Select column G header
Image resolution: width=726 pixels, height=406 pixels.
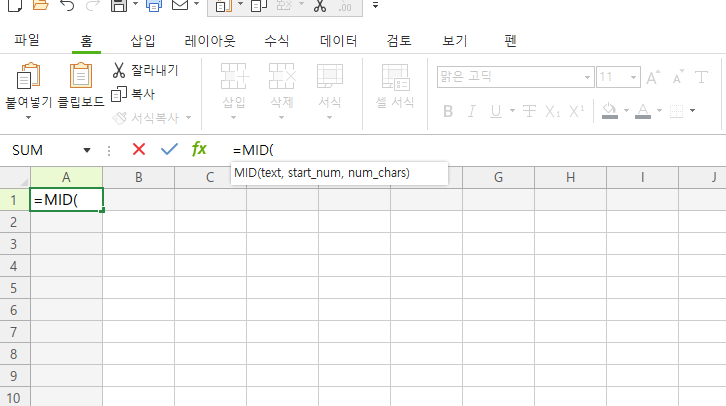[x=498, y=177]
